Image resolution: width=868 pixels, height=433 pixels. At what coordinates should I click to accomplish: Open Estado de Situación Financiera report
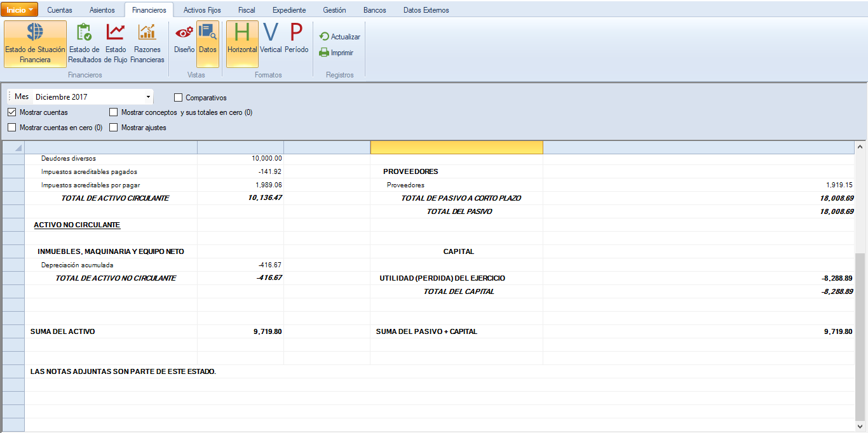click(35, 44)
